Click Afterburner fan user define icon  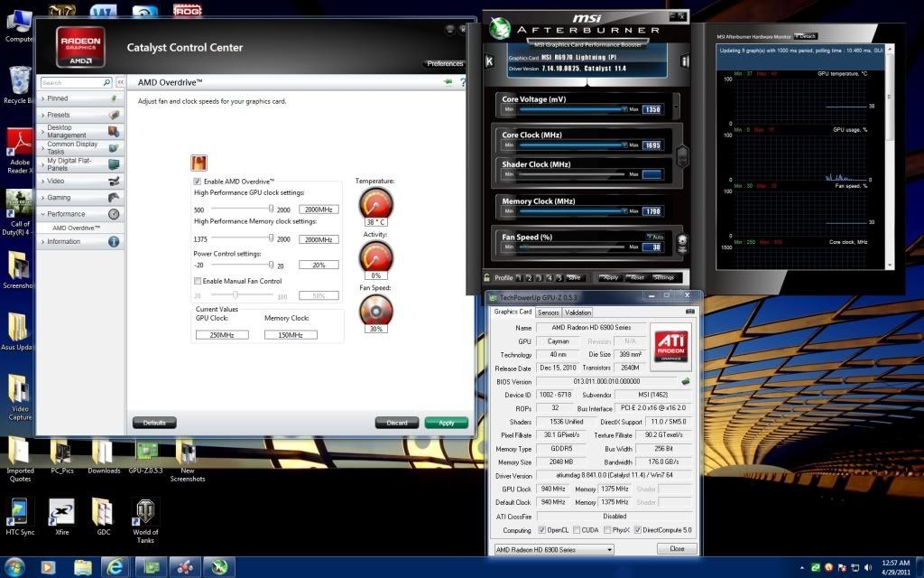[x=682, y=243]
